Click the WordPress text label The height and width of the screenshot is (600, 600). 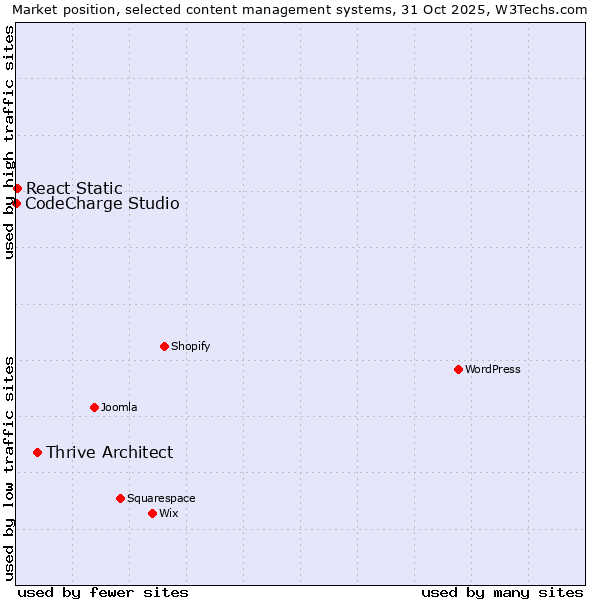click(493, 370)
